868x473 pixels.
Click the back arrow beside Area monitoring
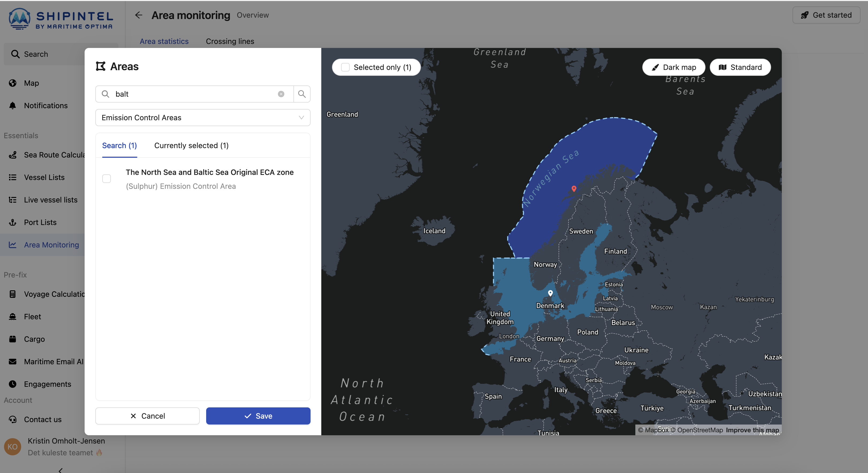138,15
